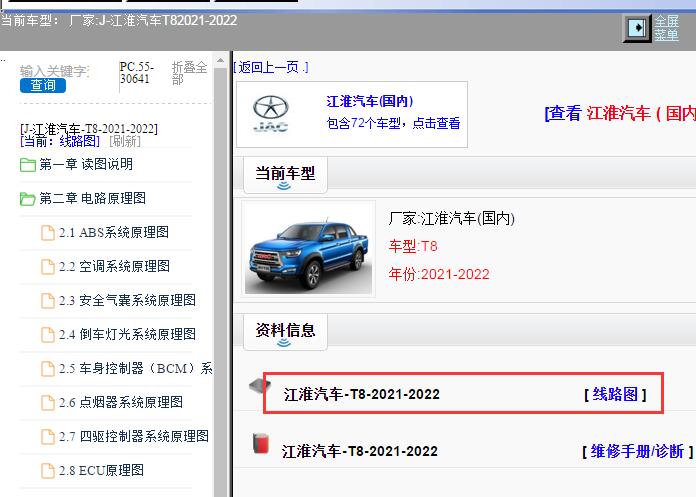Screen dimensions: 696x497
Task: Click the 当前车型 section tab
Action: (285, 175)
